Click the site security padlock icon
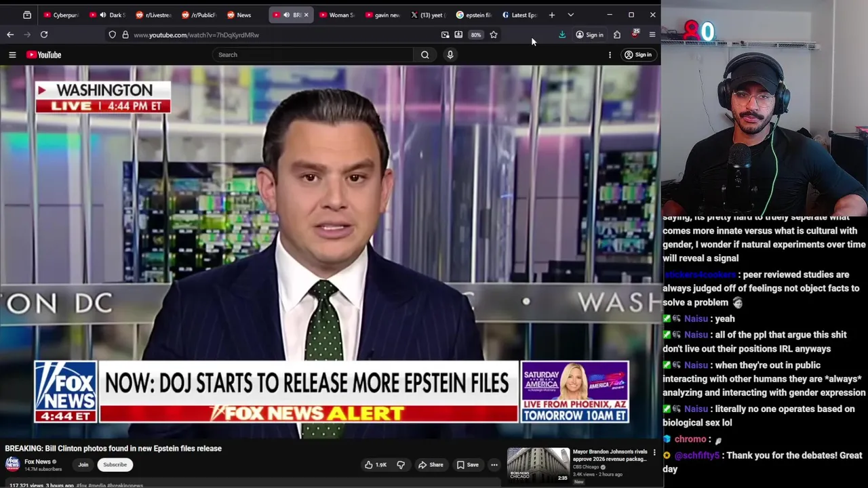 point(125,35)
